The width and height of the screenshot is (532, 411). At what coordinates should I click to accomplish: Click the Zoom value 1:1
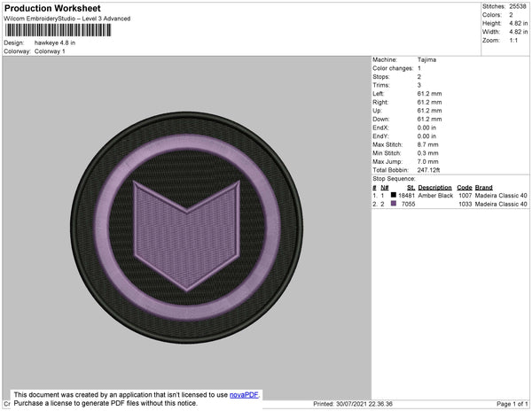(513, 41)
